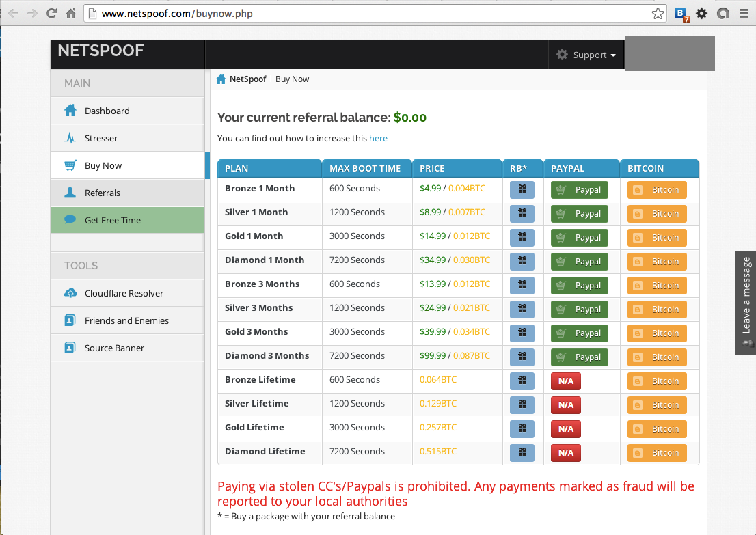Click gift icon for Silver 1 Month
756x535 pixels.
522,213
